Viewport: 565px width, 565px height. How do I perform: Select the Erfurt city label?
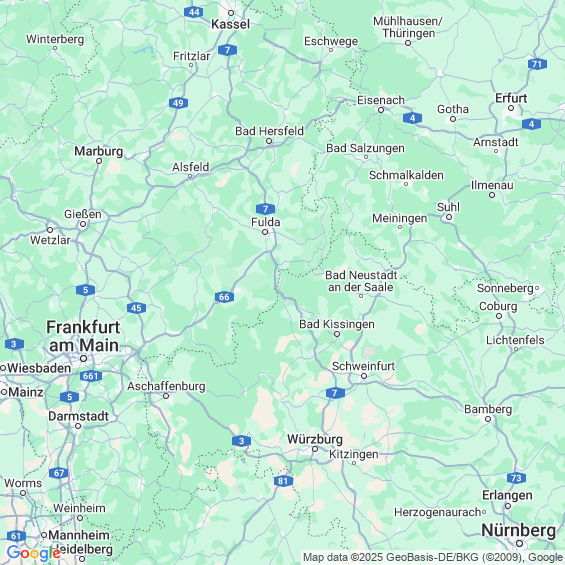point(511,98)
